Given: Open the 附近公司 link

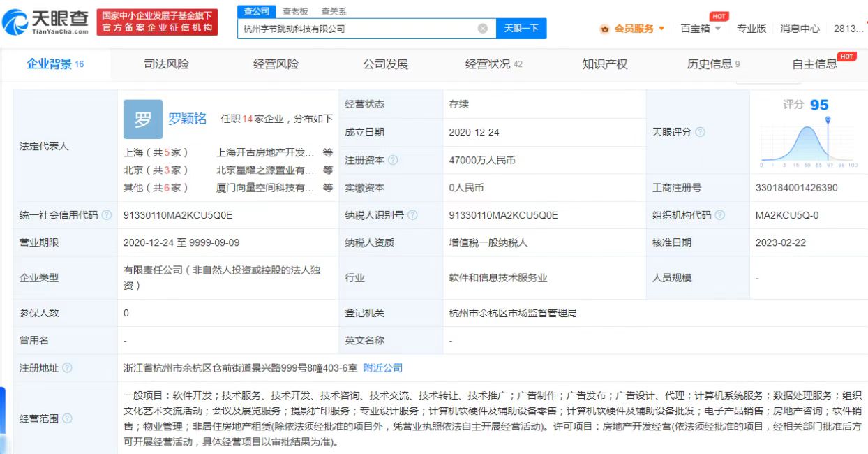Looking at the screenshot, I should coord(383,368).
